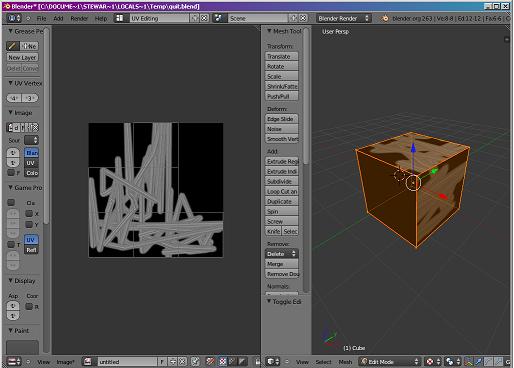Click the Translate button
The image size is (514, 368).
(282, 56)
